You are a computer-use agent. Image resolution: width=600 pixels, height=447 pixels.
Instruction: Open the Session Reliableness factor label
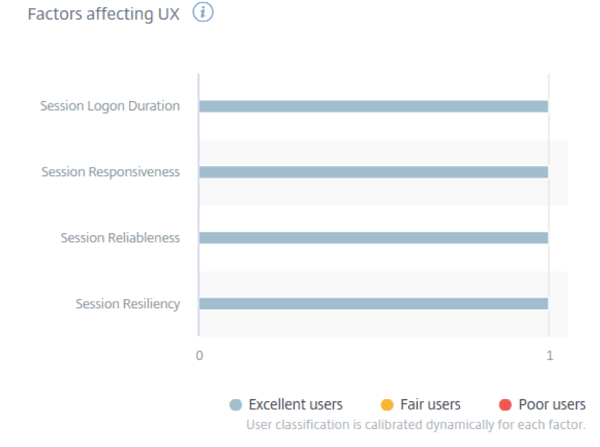pos(120,238)
